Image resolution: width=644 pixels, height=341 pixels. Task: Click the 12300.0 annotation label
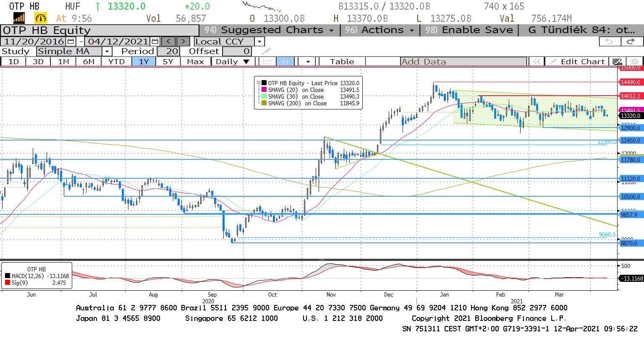tap(607, 142)
